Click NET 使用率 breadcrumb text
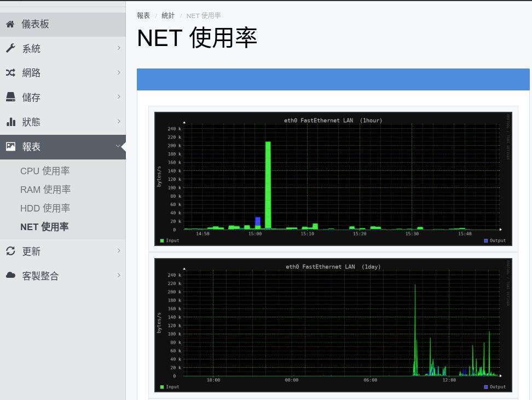 pos(204,16)
